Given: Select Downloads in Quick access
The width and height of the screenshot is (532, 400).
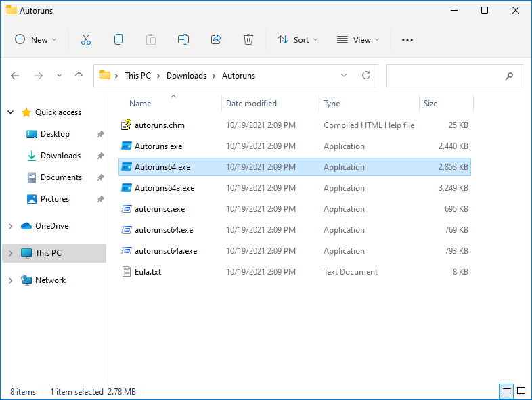Looking at the screenshot, I should pyautogui.click(x=60, y=156).
